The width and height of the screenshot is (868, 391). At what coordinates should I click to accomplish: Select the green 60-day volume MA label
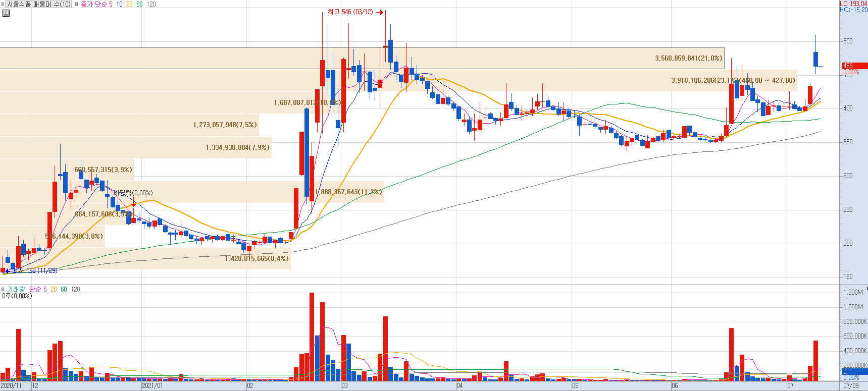coord(64,289)
